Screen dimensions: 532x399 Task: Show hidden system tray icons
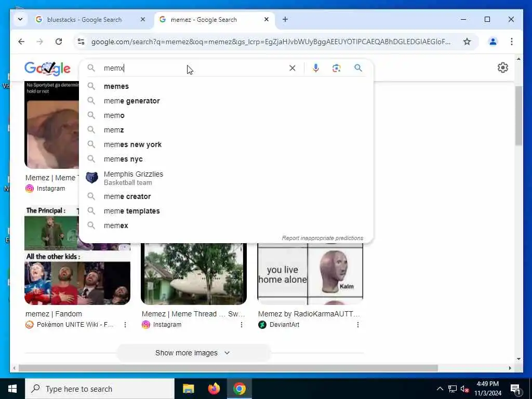440,389
